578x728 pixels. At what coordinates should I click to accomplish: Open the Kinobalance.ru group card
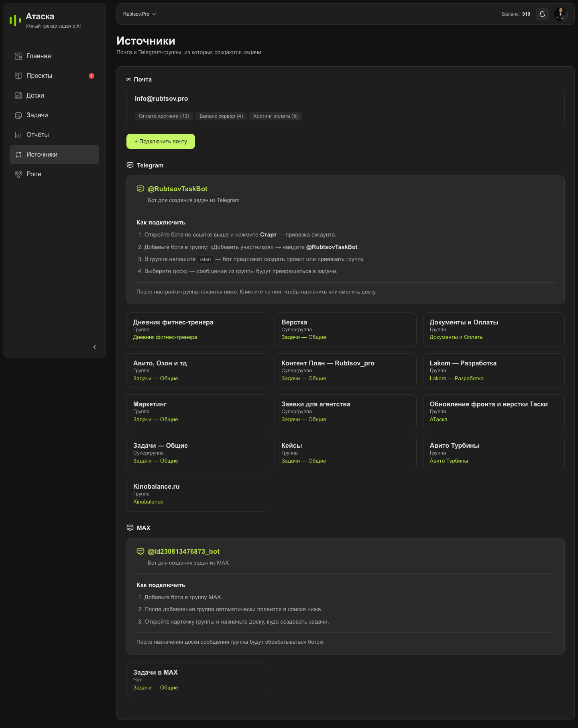[x=197, y=494]
